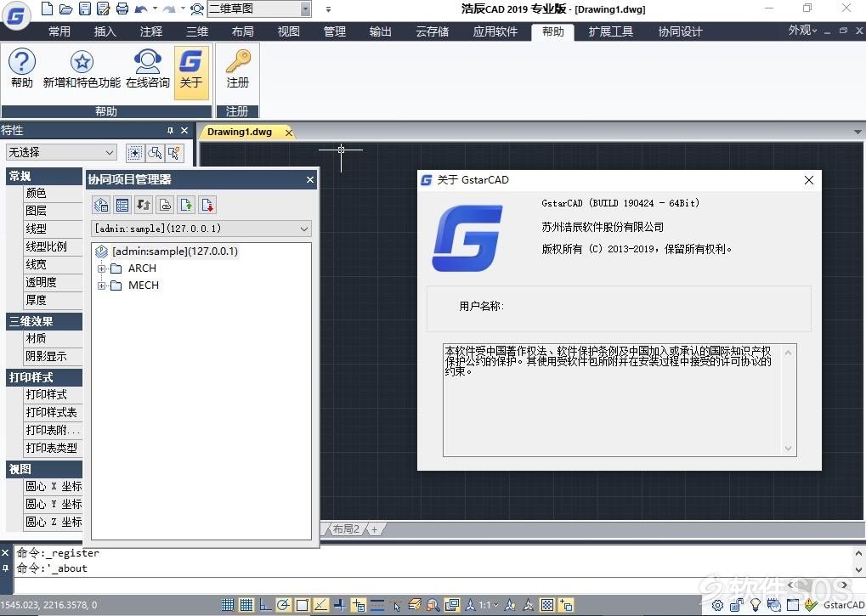This screenshot has width=866, height=616.
Task: Add a new layout with the plus tab
Action: pos(375,529)
